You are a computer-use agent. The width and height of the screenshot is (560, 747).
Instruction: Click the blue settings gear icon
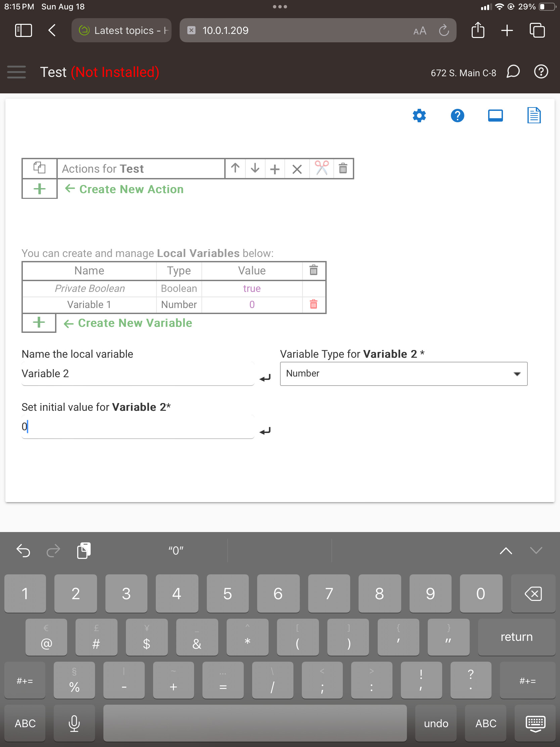coord(419,116)
